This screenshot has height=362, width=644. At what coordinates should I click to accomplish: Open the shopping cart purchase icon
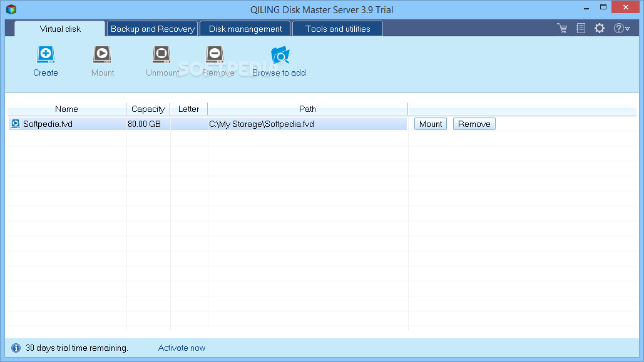click(562, 28)
